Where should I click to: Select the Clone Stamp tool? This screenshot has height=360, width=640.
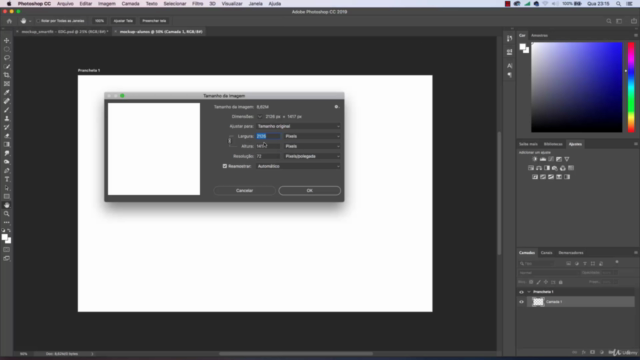pyautogui.click(x=7, y=118)
